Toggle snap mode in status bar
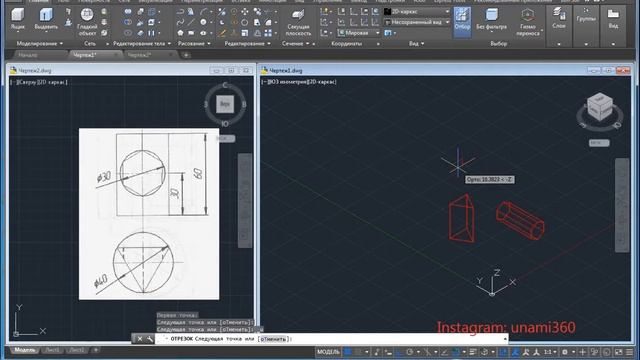The height and width of the screenshot is (360, 640). tap(358, 352)
